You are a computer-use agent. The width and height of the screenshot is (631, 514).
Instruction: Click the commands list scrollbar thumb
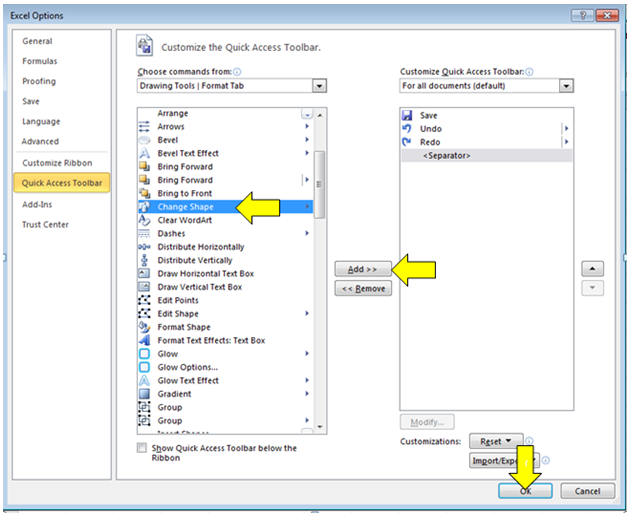click(320, 185)
